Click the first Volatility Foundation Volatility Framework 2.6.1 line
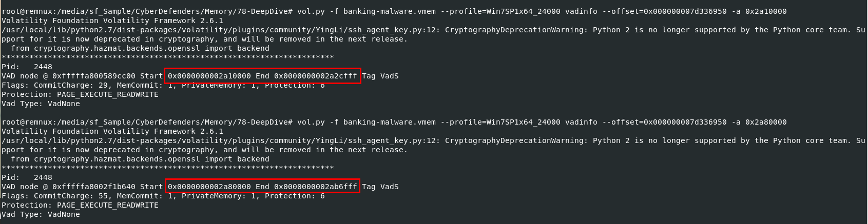 click(x=112, y=21)
